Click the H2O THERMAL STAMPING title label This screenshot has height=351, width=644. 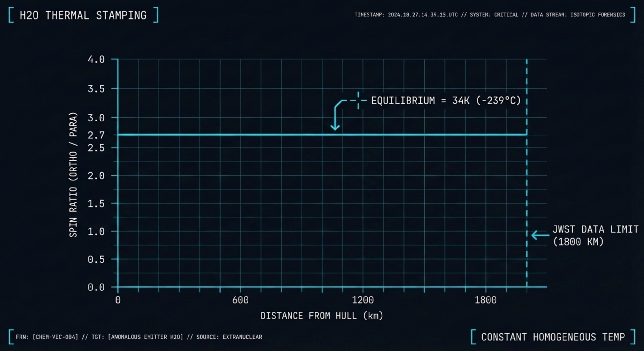83,15
